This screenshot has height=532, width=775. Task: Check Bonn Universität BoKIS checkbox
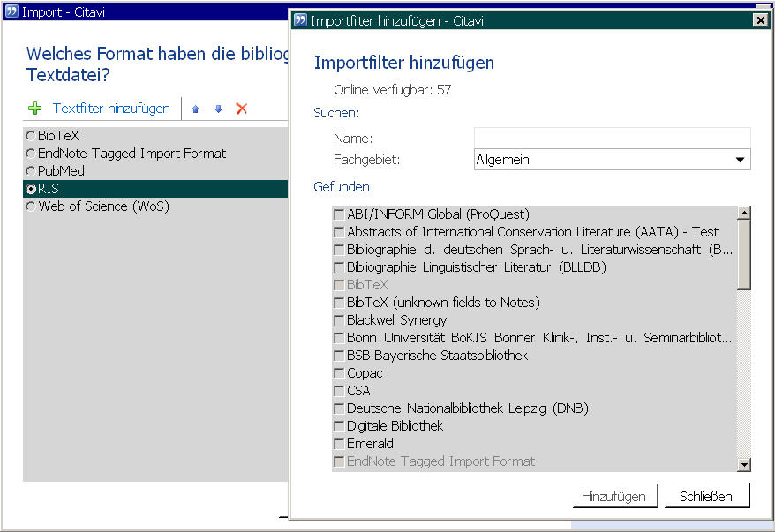click(x=339, y=338)
